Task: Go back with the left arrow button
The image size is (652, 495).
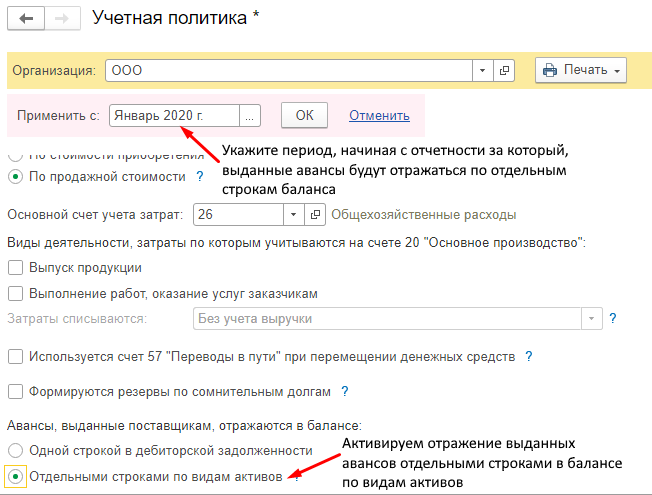Action: (26, 18)
